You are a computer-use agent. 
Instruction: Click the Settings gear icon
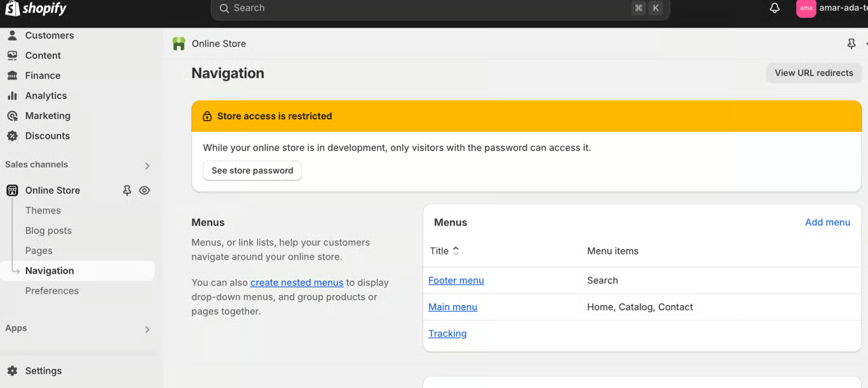point(12,371)
